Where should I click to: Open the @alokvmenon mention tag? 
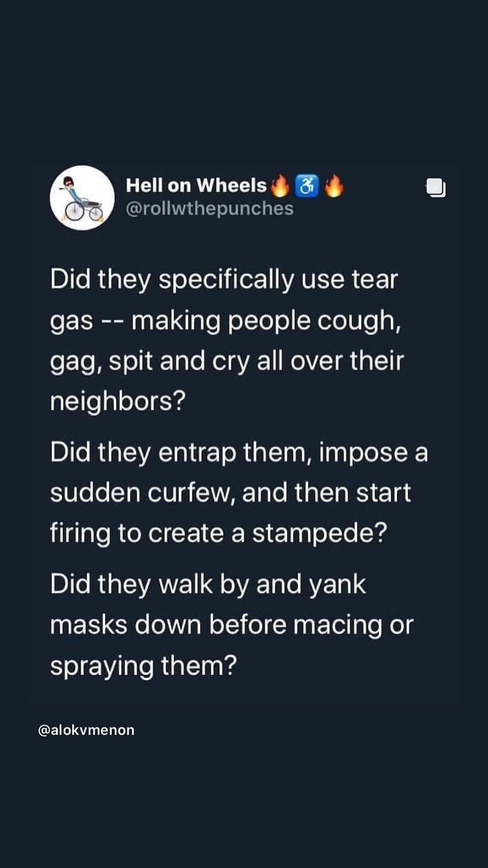pos(86,730)
